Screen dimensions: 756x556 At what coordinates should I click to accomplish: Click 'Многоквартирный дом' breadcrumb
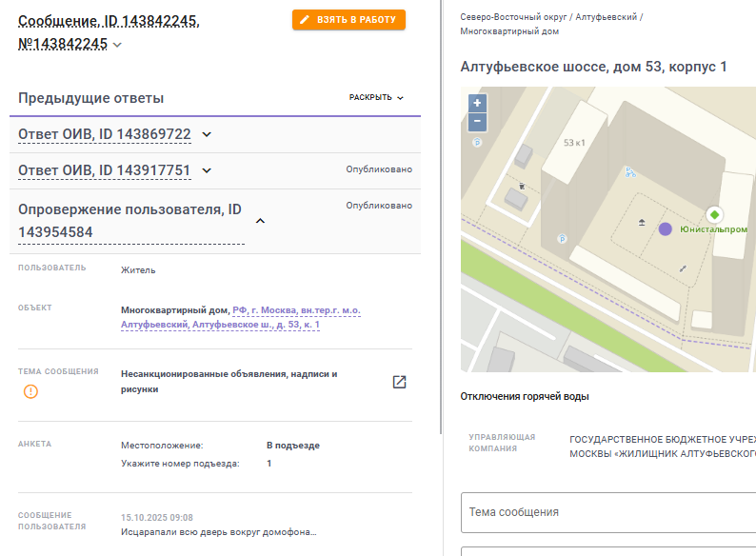[x=509, y=31]
